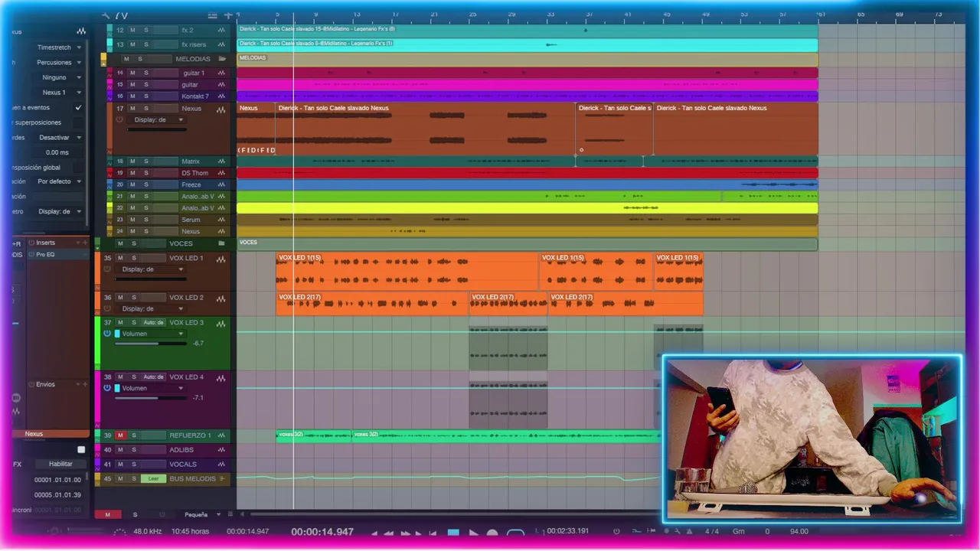The width and height of the screenshot is (980, 551).
Task: Adjust the Volumen slider on VOX LED 3
Action: 150,344
